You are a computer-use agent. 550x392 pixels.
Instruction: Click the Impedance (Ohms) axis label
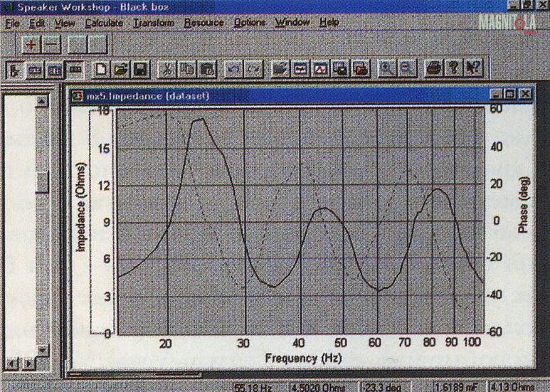(x=81, y=207)
